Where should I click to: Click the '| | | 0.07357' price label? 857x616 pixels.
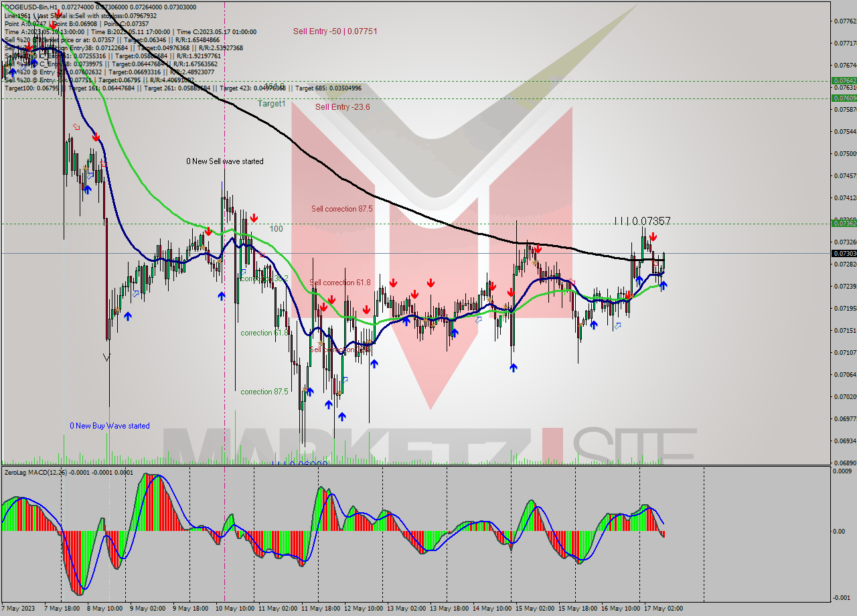[643, 220]
